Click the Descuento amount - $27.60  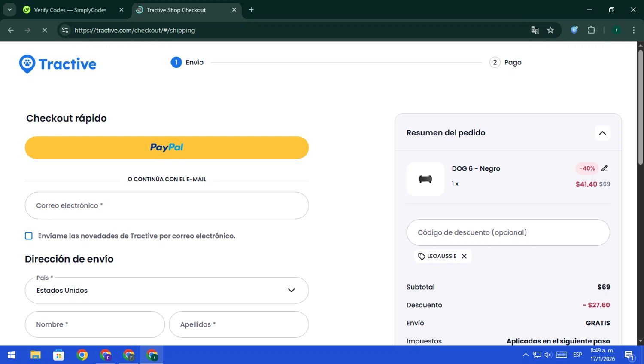596,305
